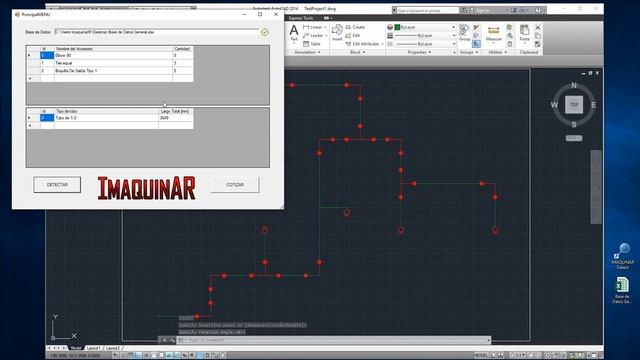Select the 'Tubo de 1/2' pipe cell
This screenshot has height=360, width=640.
click(106, 118)
